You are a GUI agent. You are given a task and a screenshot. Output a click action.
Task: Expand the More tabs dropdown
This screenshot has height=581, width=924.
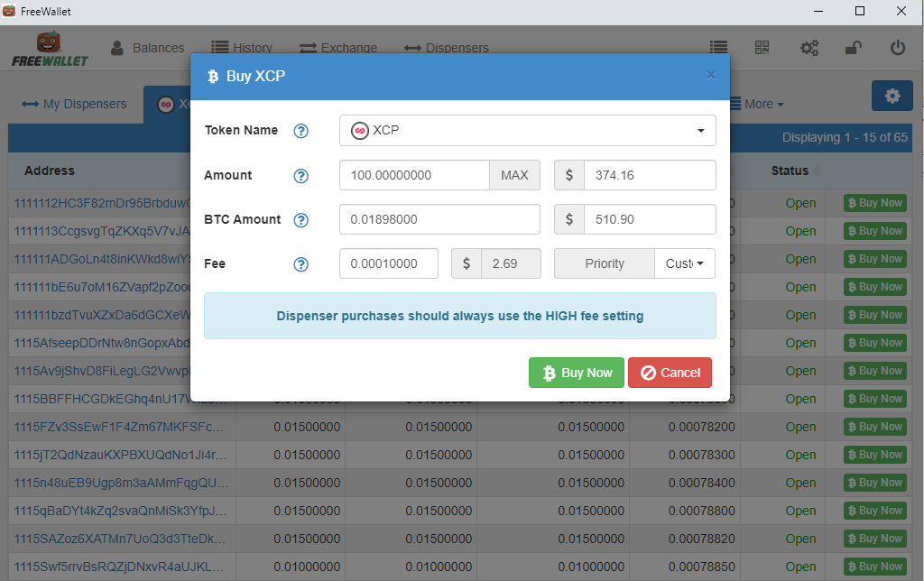(757, 105)
